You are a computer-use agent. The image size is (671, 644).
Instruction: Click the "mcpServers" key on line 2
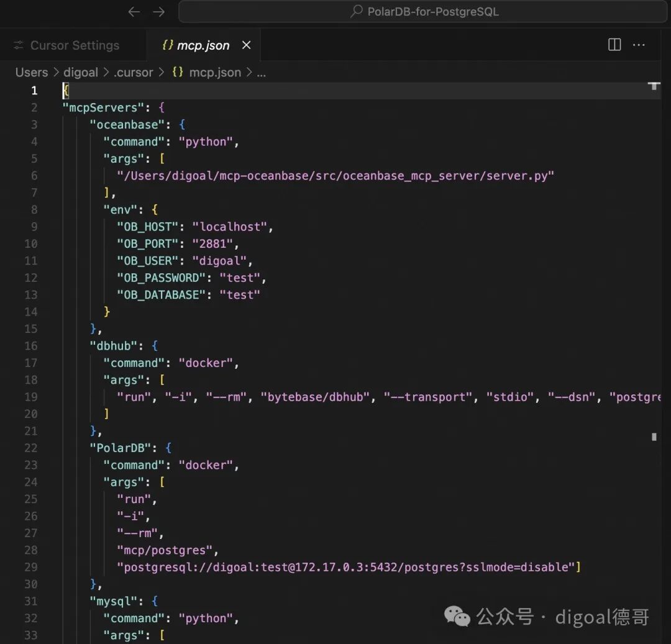pyautogui.click(x=103, y=107)
